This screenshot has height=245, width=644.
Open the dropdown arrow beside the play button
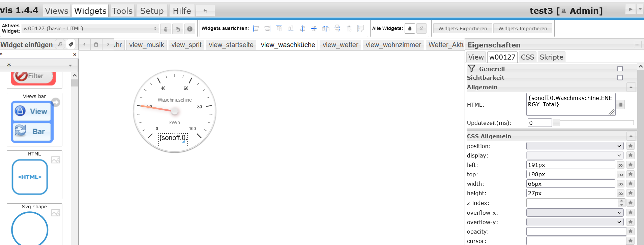click(x=640, y=9)
